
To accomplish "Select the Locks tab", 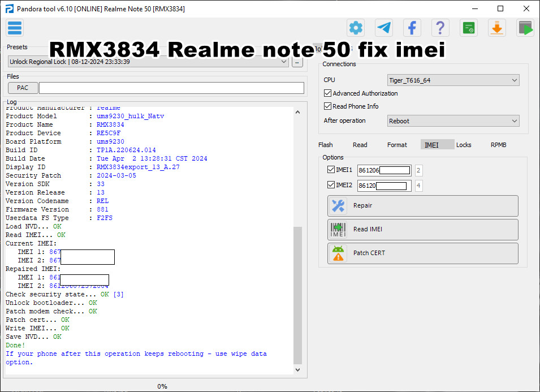I will 464,145.
